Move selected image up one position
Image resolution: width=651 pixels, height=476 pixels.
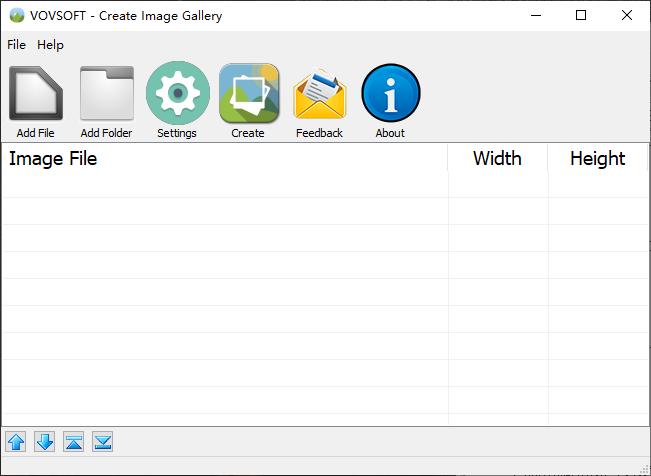click(16, 442)
